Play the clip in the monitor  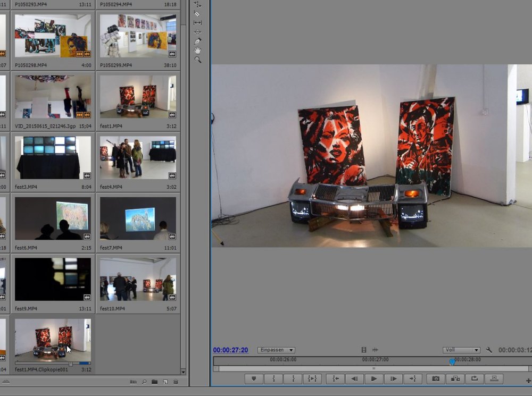point(374,378)
